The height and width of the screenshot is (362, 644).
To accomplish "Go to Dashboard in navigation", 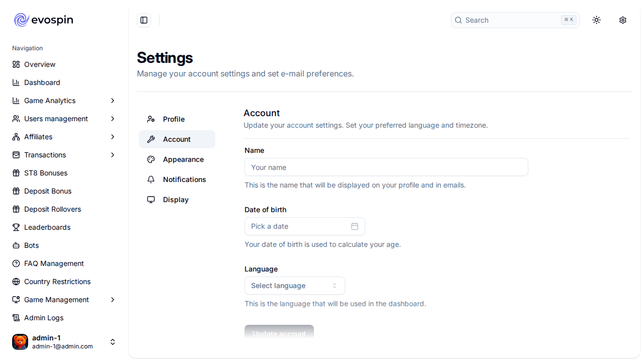I will [x=64, y=82].
